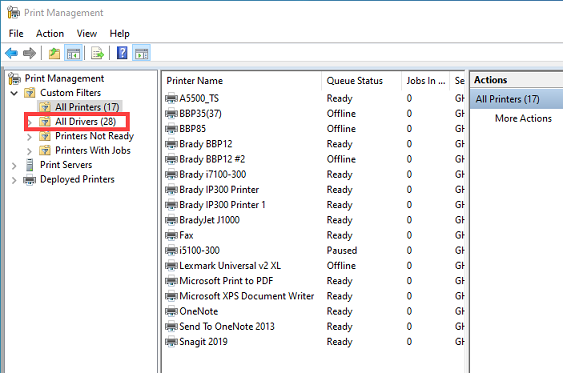Collapse the Custom Filters tree node
This screenshot has height=373, width=563.
pyautogui.click(x=14, y=93)
